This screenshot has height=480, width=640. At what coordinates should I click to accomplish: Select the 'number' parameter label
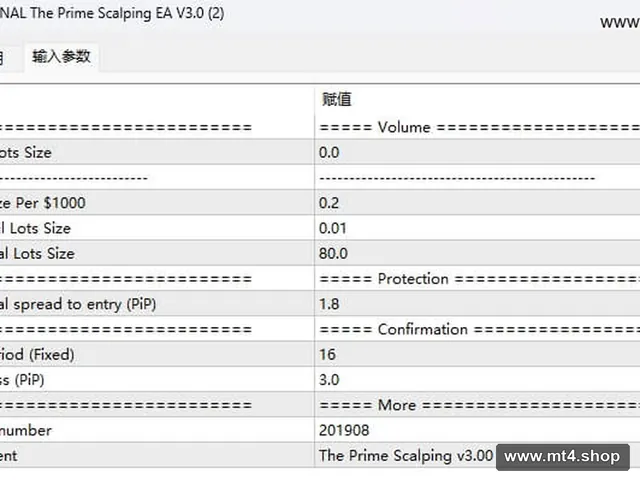coord(26,431)
